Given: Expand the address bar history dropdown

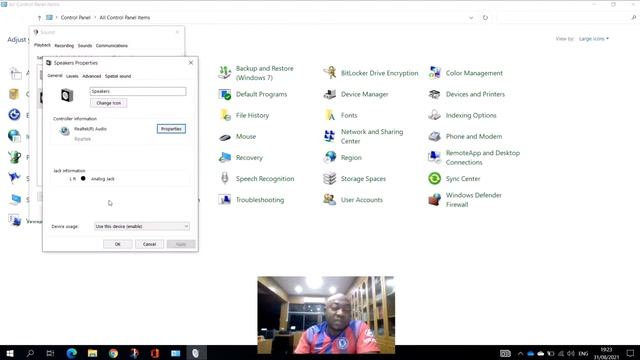Looking at the screenshot, I should [471, 18].
